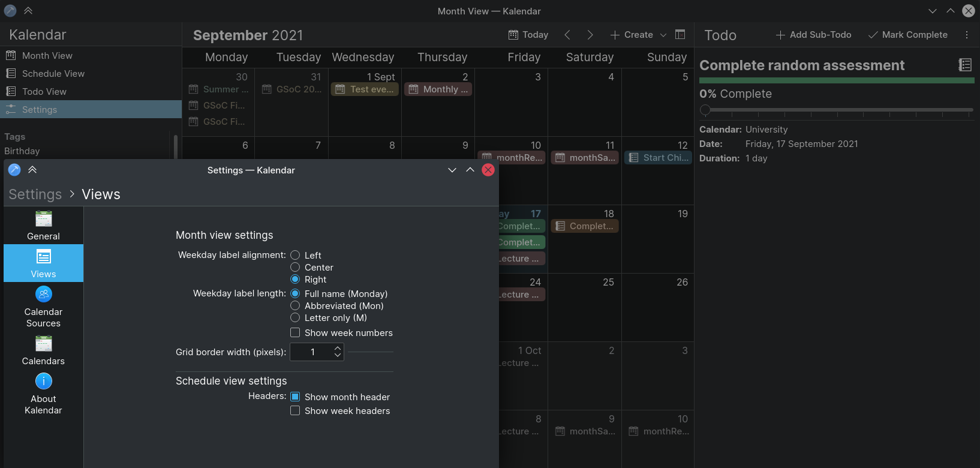Click the sidebar tags scrollbar

[x=176, y=147]
